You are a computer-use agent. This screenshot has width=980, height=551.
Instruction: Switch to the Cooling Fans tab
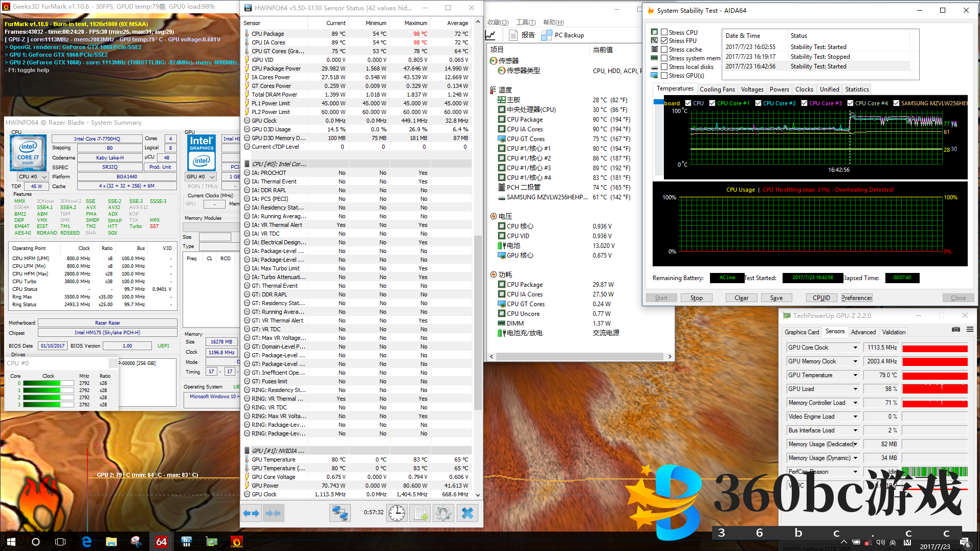tap(717, 89)
